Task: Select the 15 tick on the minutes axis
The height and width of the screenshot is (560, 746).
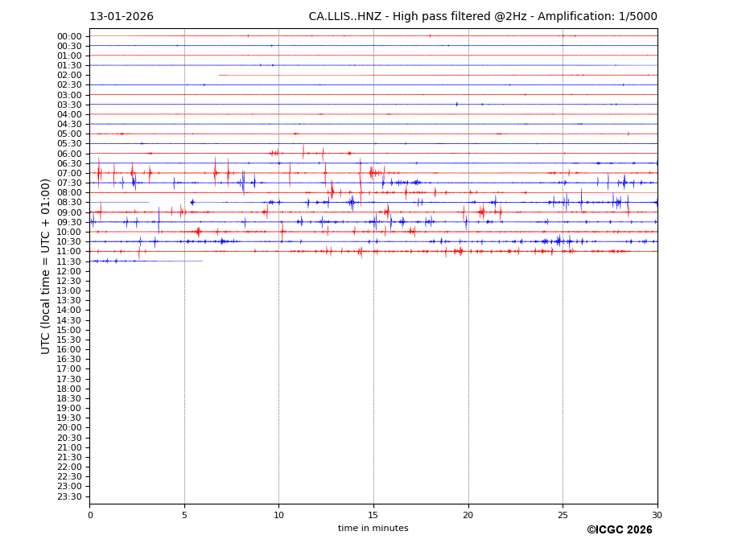Action: [373, 515]
